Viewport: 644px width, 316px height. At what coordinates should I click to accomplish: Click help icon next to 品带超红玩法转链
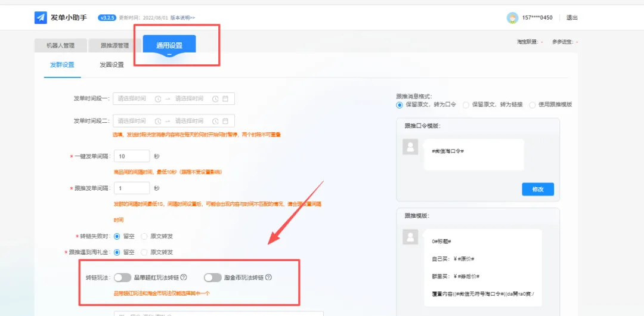(184, 277)
